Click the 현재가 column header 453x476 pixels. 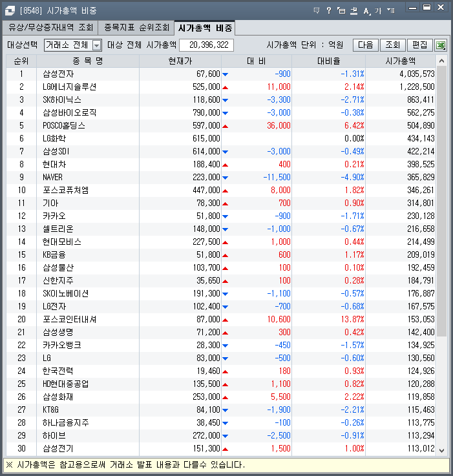click(x=180, y=61)
